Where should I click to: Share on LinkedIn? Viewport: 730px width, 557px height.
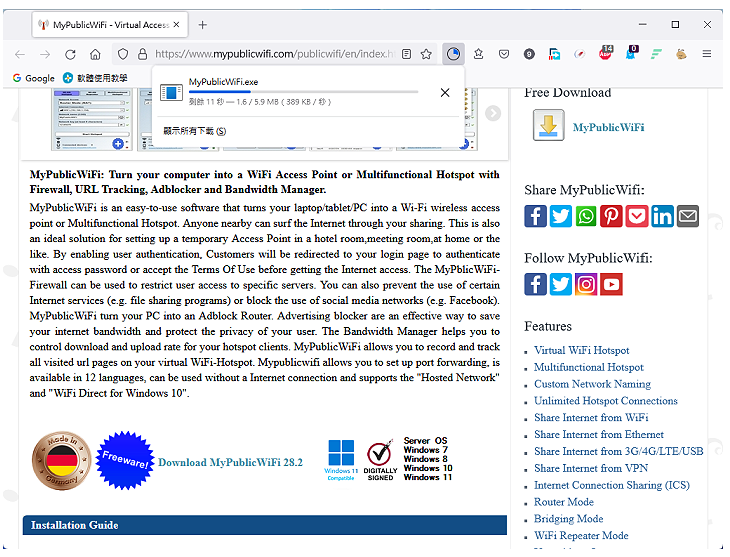coord(662,216)
